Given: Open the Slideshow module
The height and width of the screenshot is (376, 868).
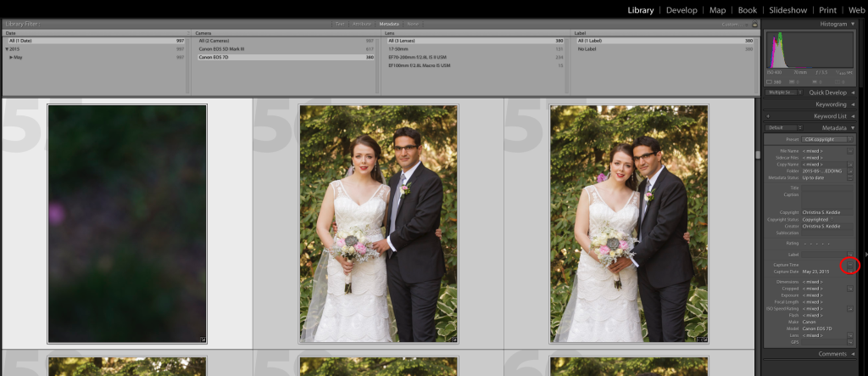Looking at the screenshot, I should [x=787, y=10].
